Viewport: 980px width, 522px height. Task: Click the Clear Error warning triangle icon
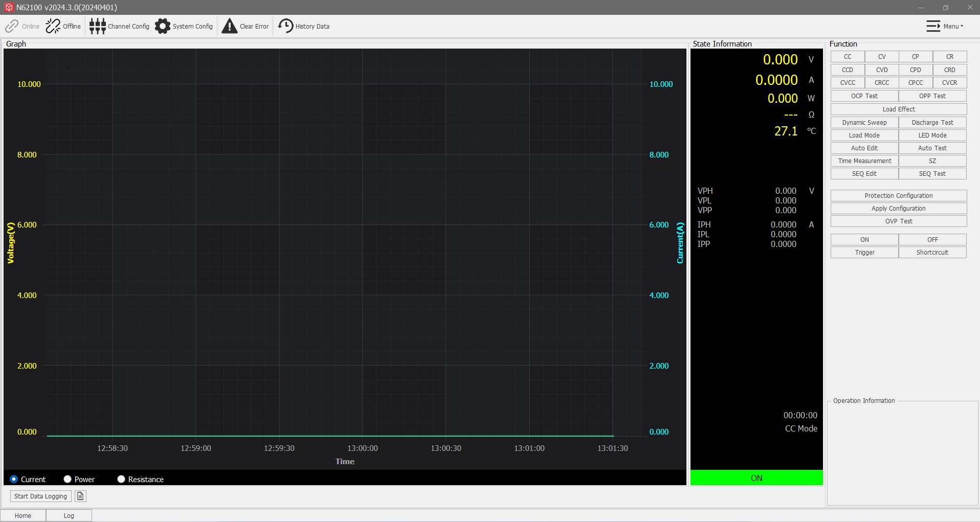(230, 26)
